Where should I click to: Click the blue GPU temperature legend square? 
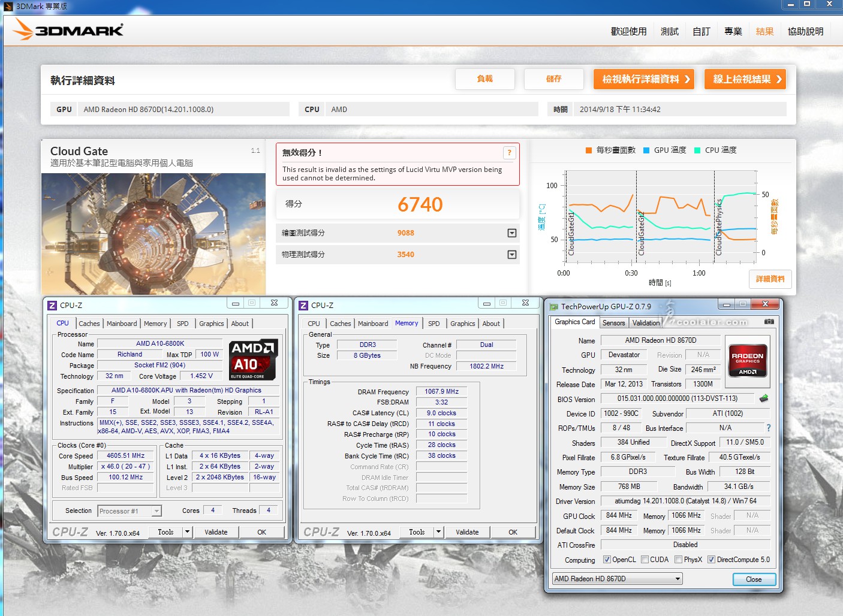646,150
